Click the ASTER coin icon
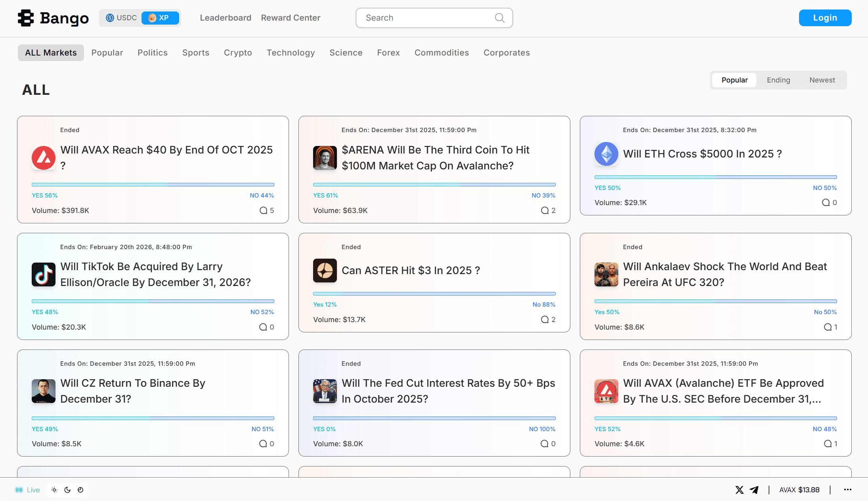This screenshot has height=501, width=868. click(x=325, y=271)
